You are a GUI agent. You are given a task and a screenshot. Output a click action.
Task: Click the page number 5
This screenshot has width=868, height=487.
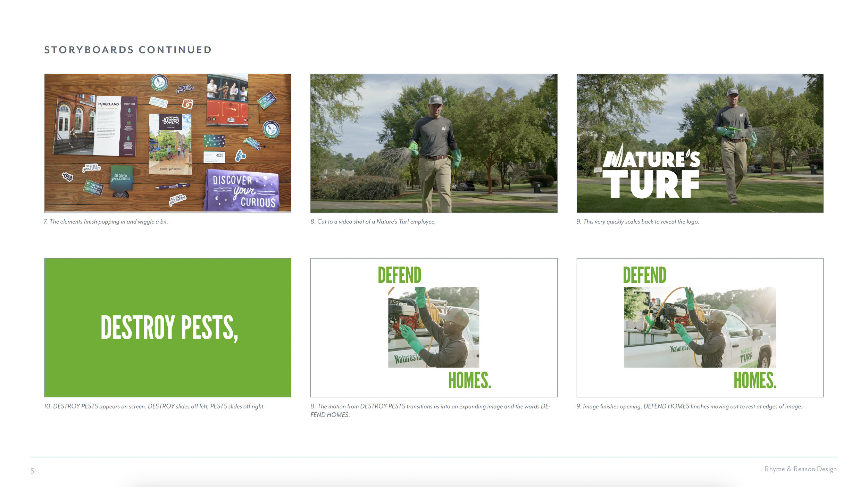(32, 471)
